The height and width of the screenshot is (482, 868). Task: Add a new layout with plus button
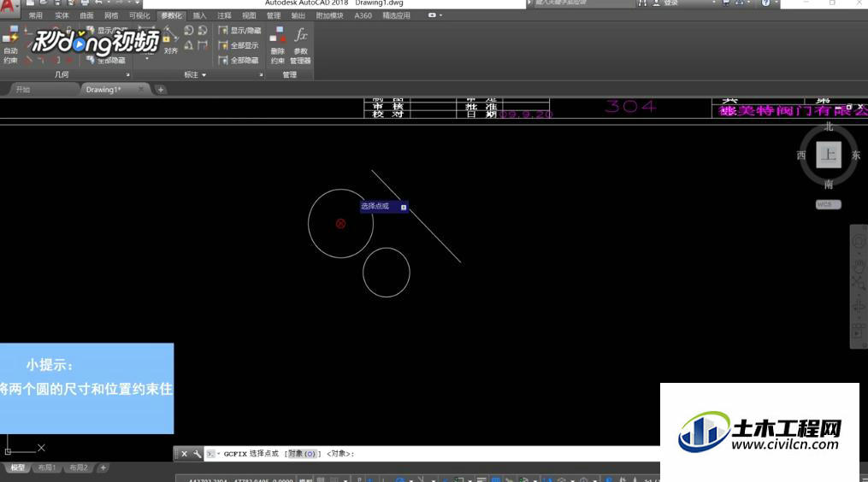click(x=103, y=467)
